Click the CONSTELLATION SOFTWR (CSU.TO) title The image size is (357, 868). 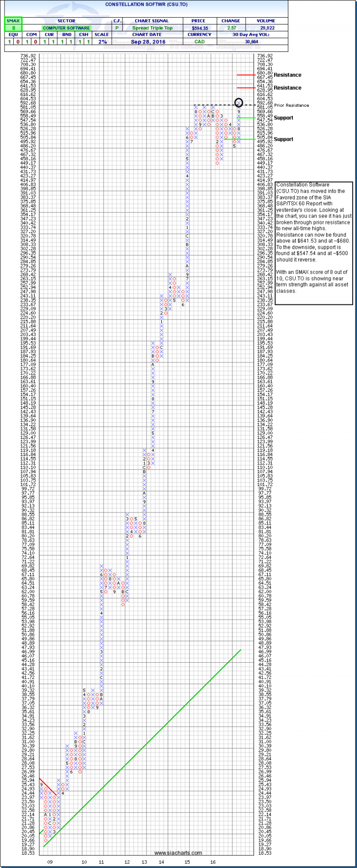146,4
